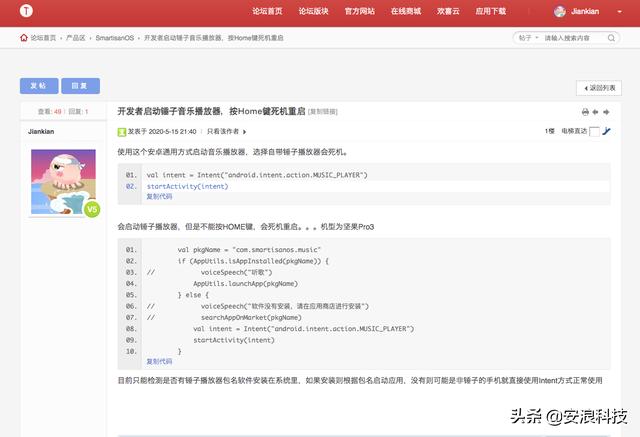The width and height of the screenshot is (640, 437).
Task: Click the Smartisan T logo in header
Action: [26, 11]
